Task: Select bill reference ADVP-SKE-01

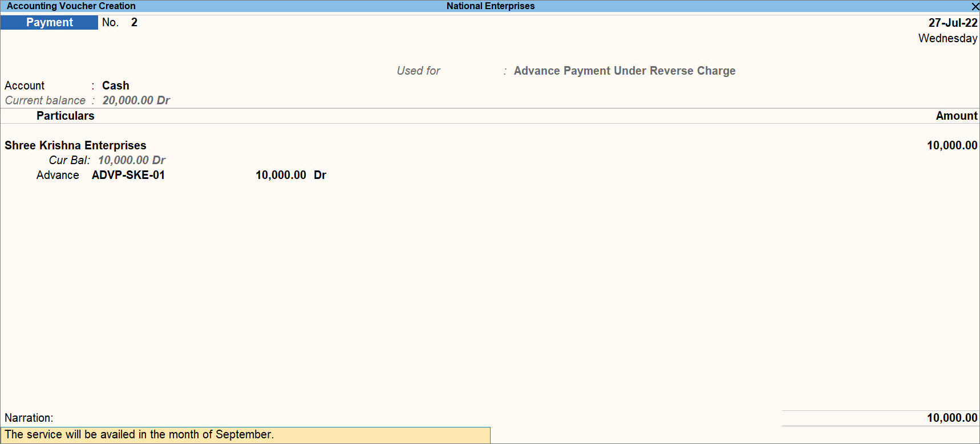Action: [128, 175]
